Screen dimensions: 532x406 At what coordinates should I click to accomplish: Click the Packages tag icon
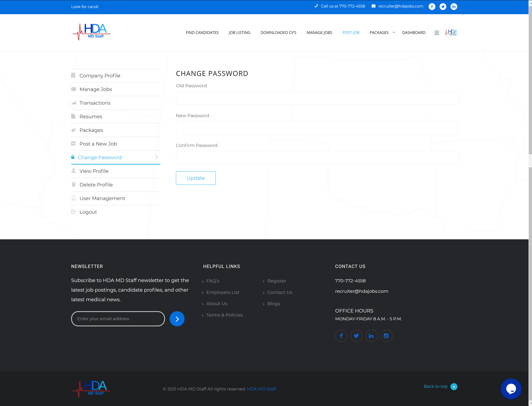[73, 130]
